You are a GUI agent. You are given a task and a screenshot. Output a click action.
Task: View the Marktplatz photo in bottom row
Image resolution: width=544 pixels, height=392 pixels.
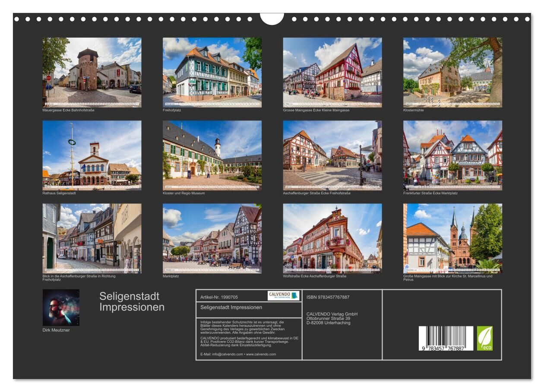click(x=212, y=238)
